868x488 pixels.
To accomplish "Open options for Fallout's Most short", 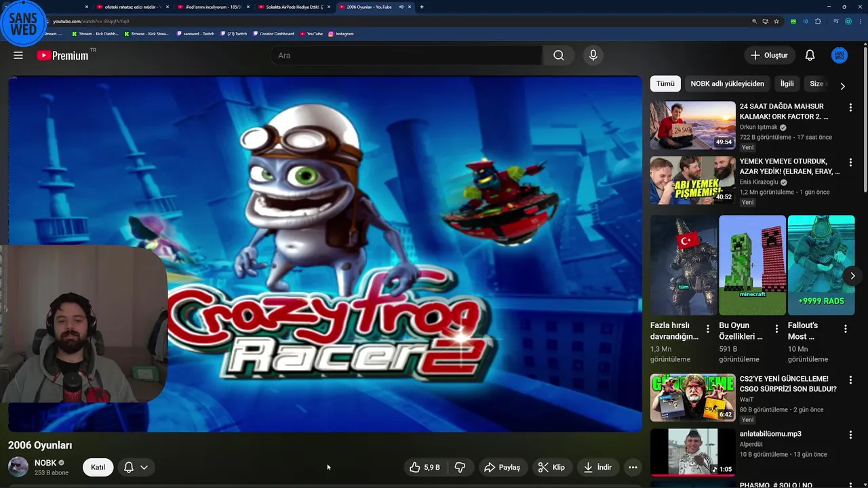I will click(846, 329).
